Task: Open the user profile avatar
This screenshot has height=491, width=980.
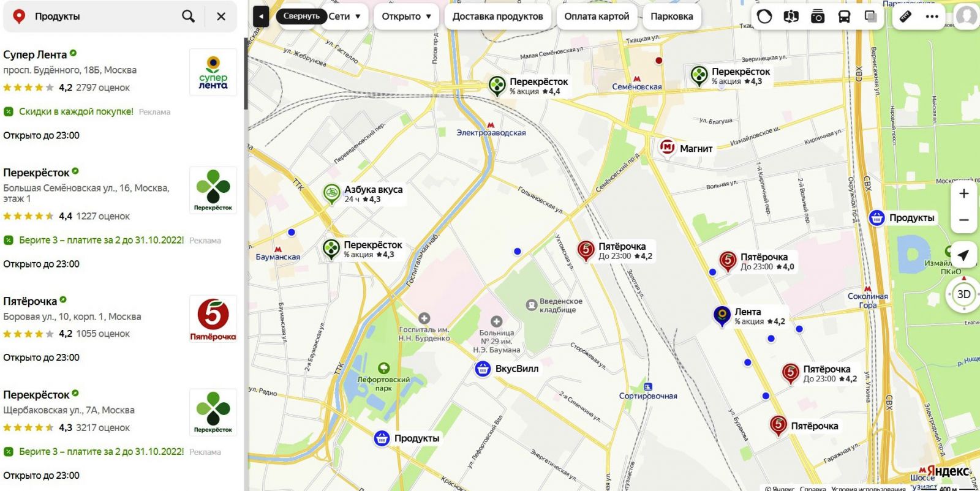Action: tap(967, 16)
